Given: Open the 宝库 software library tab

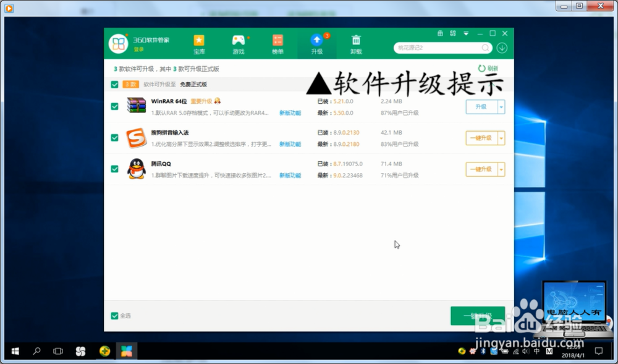Looking at the screenshot, I should (x=199, y=44).
